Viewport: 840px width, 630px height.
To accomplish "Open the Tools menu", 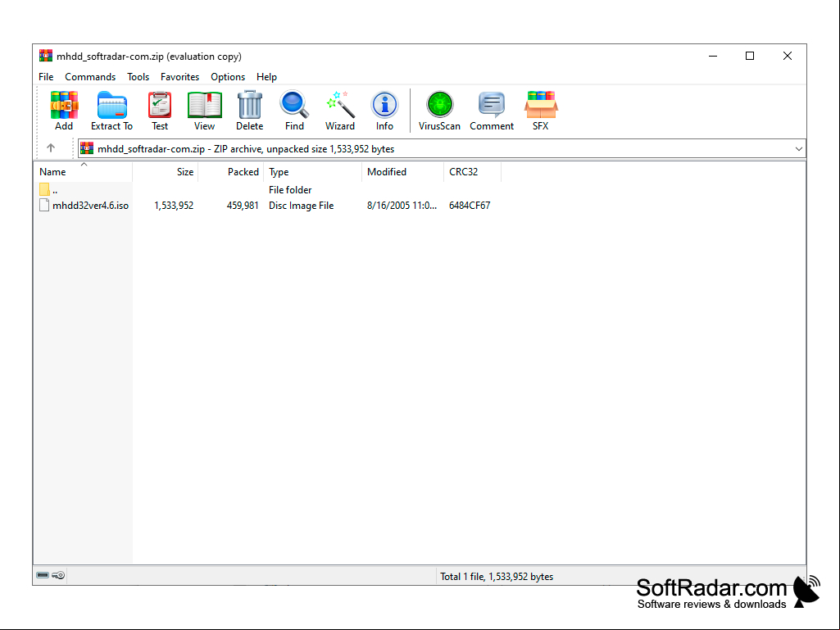I will [x=138, y=77].
